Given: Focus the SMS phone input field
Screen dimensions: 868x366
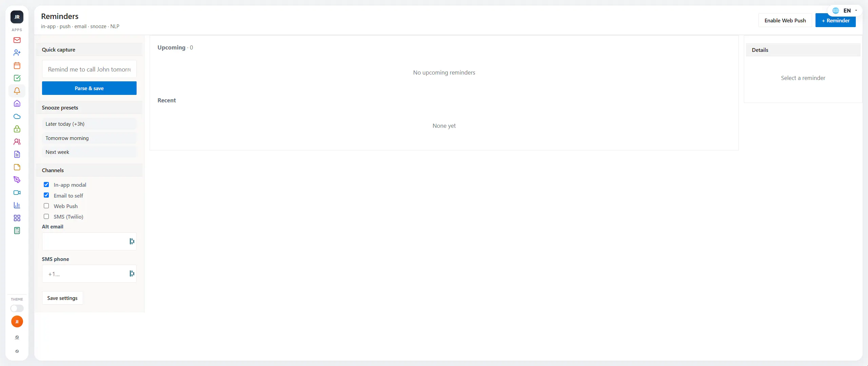Looking at the screenshot, I should point(89,274).
